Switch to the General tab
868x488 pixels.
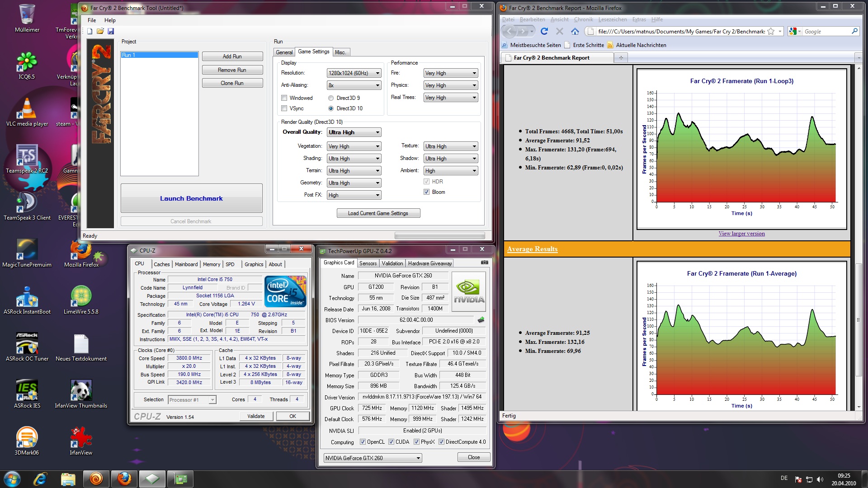point(284,52)
